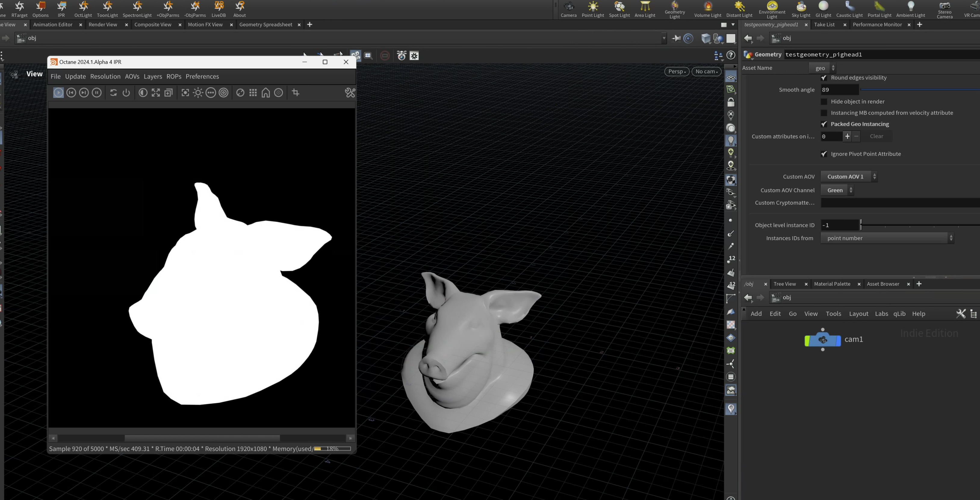Add a new pane tab beside Geometry Spreadsheet
980x500 pixels.
(310, 24)
